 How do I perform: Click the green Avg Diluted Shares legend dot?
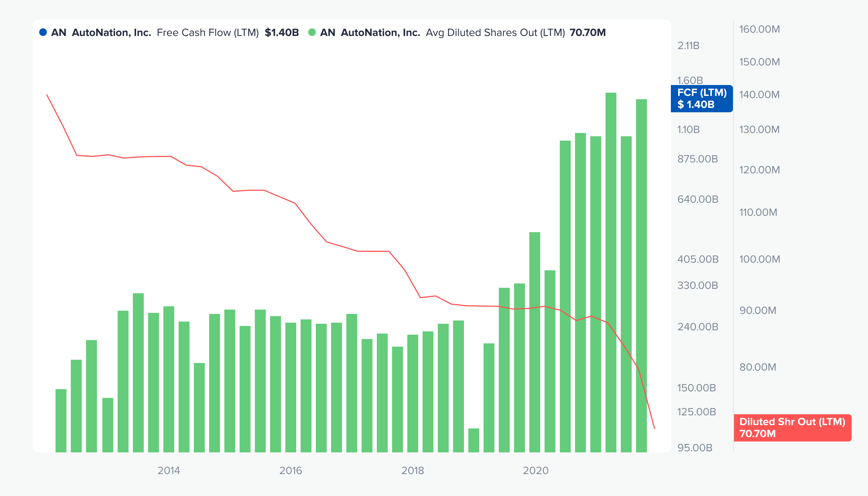point(312,32)
